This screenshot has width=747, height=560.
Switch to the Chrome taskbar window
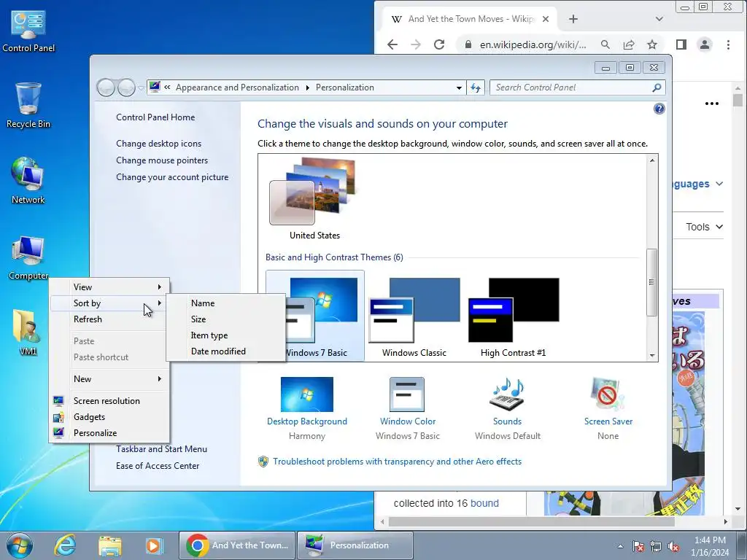[x=237, y=545]
